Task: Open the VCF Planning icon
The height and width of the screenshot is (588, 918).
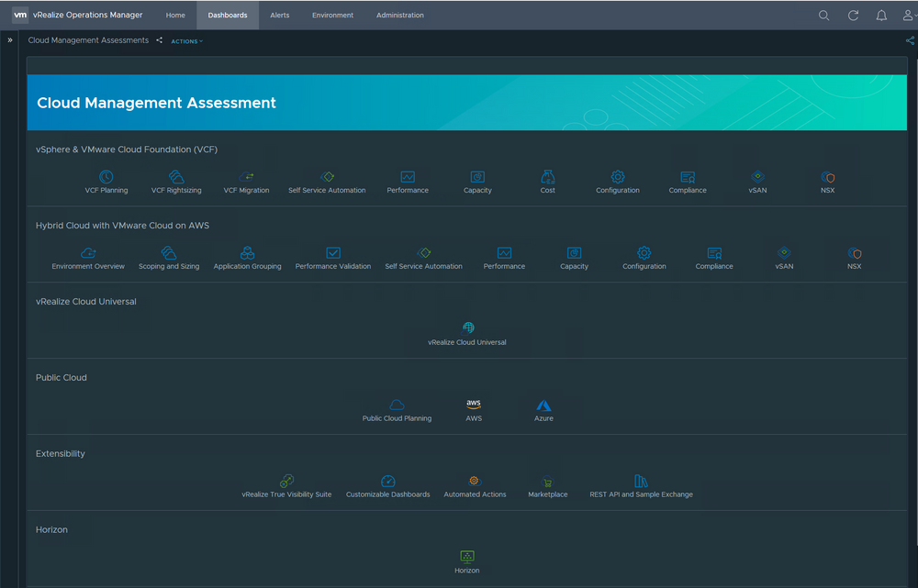Action: (x=106, y=177)
